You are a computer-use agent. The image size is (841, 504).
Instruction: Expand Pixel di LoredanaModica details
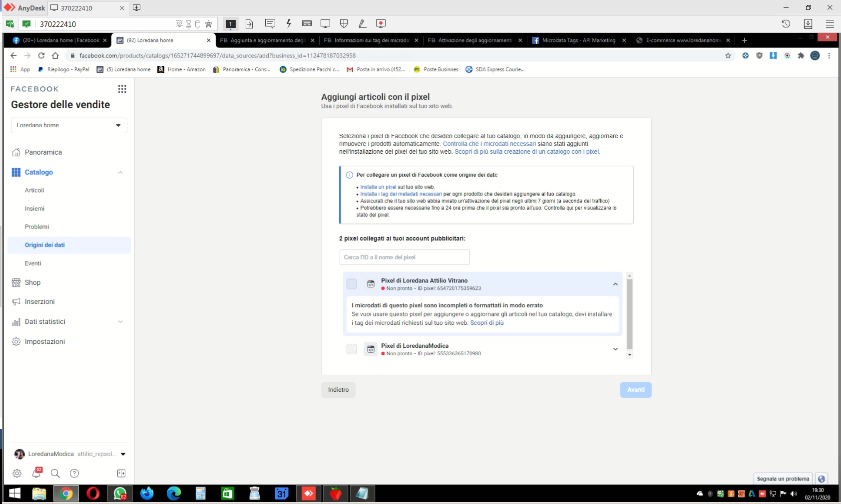(615, 349)
